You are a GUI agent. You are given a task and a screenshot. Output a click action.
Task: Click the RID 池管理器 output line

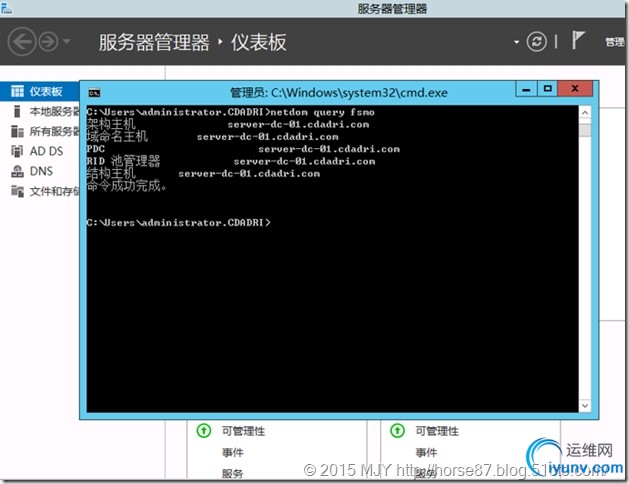[x=231, y=161]
